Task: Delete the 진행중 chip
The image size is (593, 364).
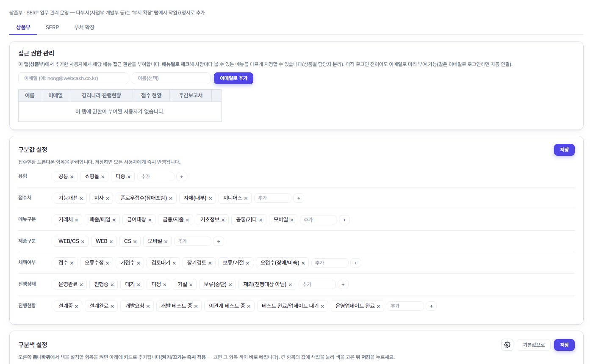Action: [x=112, y=284]
